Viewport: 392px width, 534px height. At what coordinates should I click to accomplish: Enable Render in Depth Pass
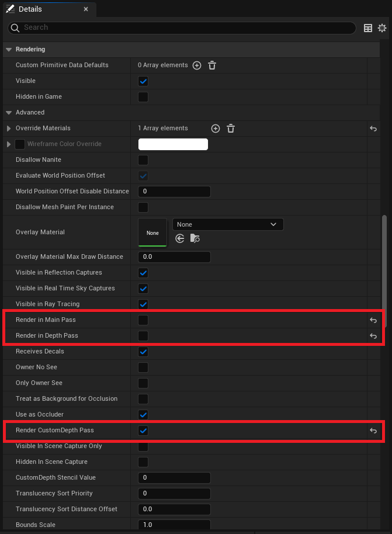point(143,336)
